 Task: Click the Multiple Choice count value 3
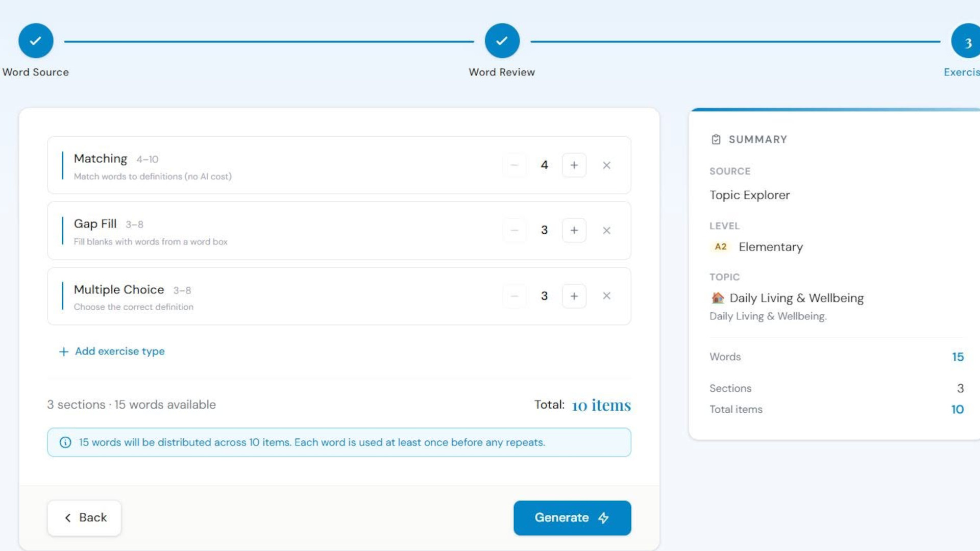tap(544, 296)
